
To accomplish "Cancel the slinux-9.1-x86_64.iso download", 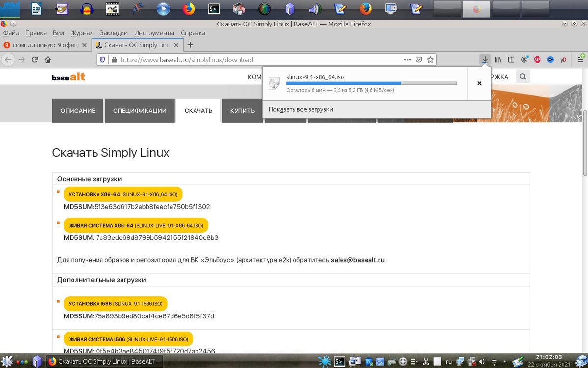I will click(479, 83).
